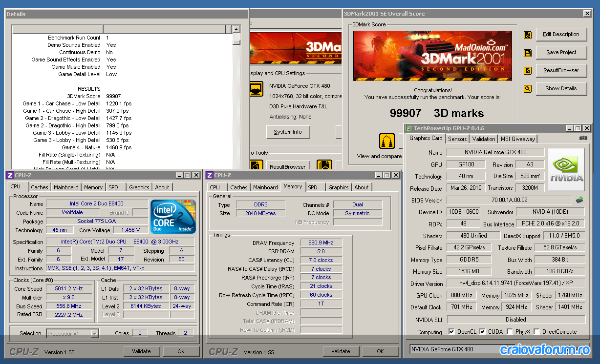Click the CPU Name field Intel Core 2 Duo E8400
Viewport: 600px width, 364px height.
coord(96,204)
